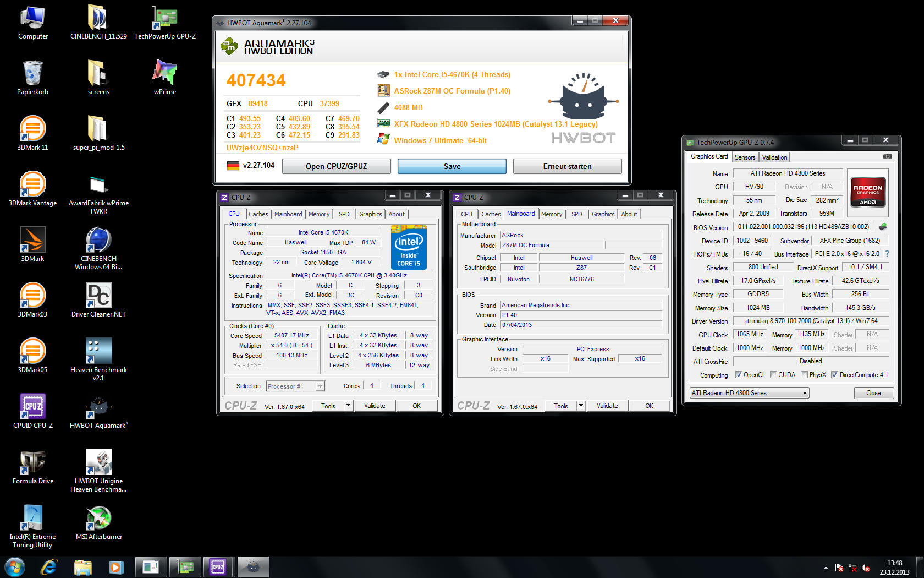Click Validate in right CPU-Z window
Viewport: 924px width, 578px height.
(x=607, y=406)
